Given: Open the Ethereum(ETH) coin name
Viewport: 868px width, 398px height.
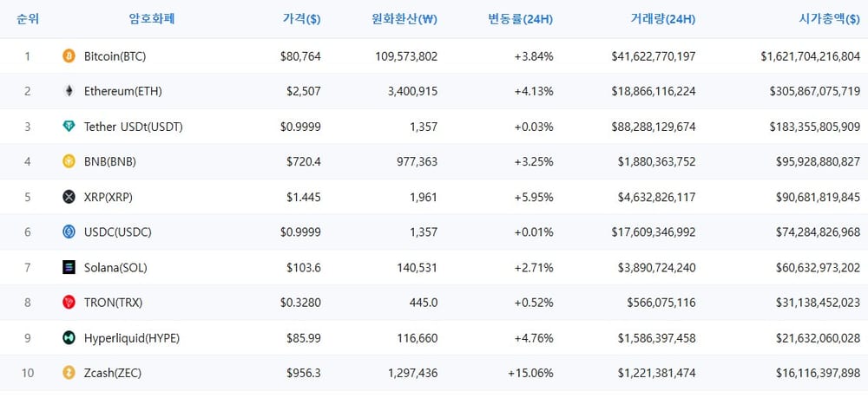Looking at the screenshot, I should 123,91.
